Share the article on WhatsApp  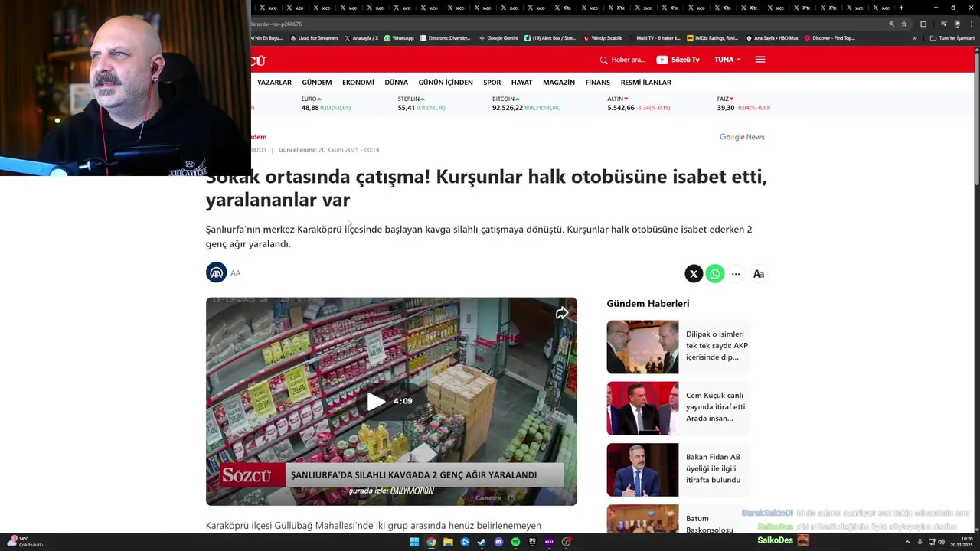[x=715, y=274]
